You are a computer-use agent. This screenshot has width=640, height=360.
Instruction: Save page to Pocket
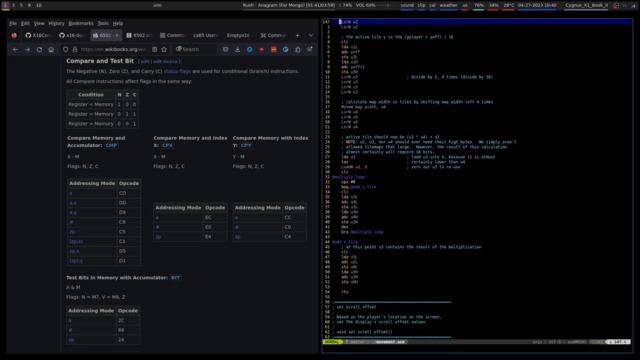pyautogui.click(x=225, y=49)
